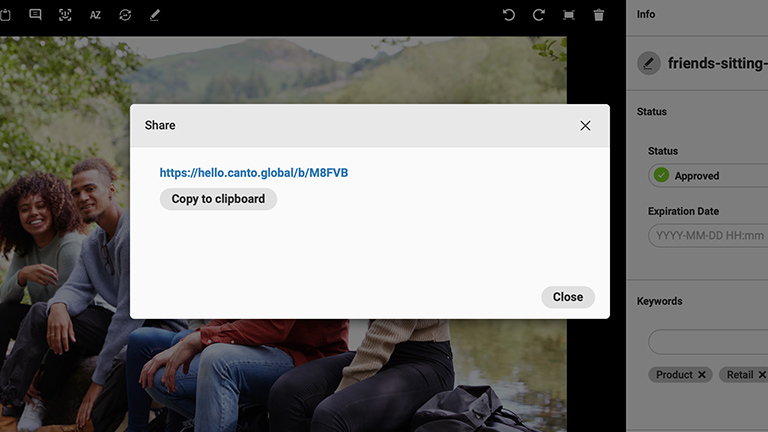Click the AZ rename icon
This screenshot has height=432, width=768.
point(95,15)
